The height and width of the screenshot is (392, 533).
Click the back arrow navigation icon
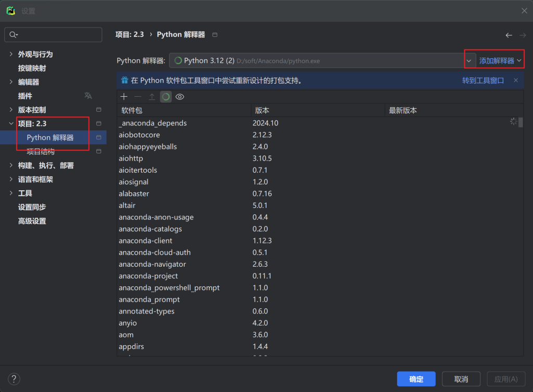[509, 35]
